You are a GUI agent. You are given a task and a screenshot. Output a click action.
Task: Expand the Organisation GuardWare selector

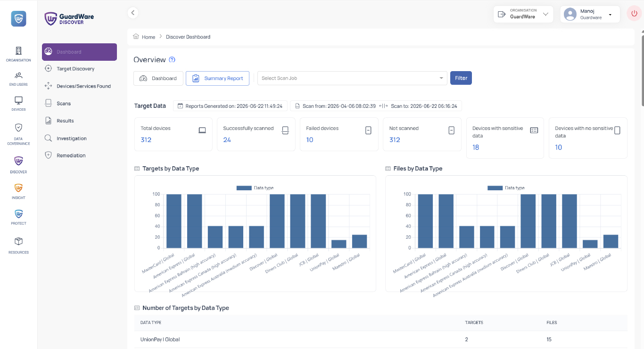pos(523,14)
